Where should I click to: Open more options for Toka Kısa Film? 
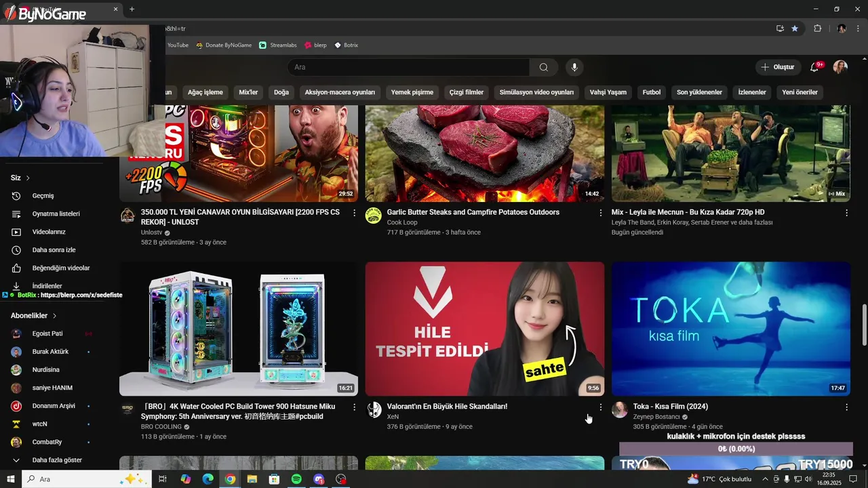[x=846, y=407]
